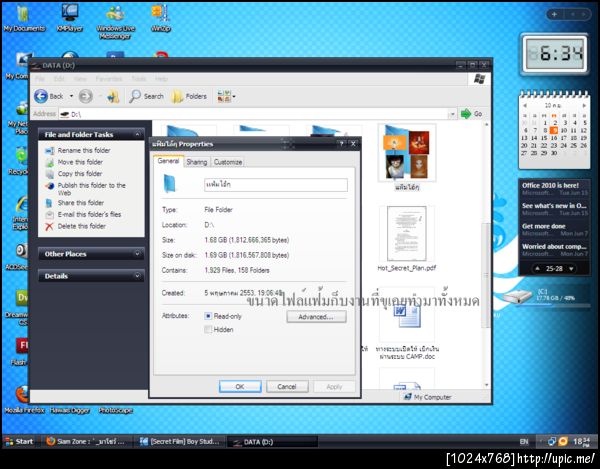Open Back button history dropdown arrow
The height and width of the screenshot is (469, 600).
[71, 96]
